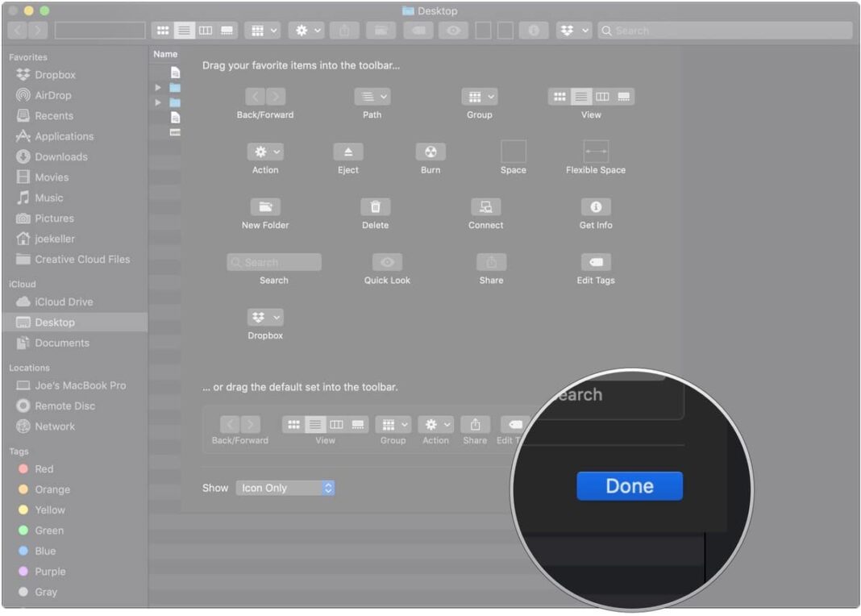
Task: Select the New Folder icon
Action: coord(264,206)
